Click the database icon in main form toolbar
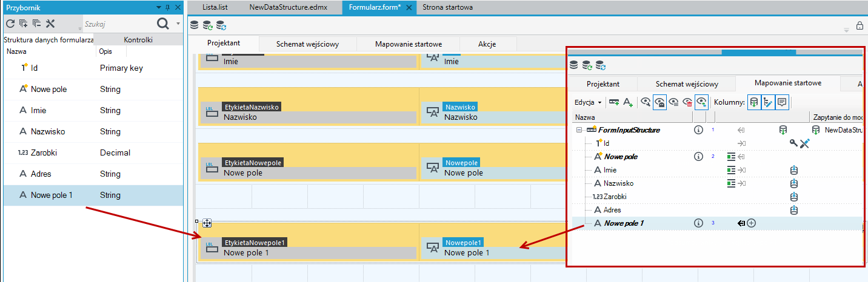Screen dimensions: 868x282 [195, 25]
